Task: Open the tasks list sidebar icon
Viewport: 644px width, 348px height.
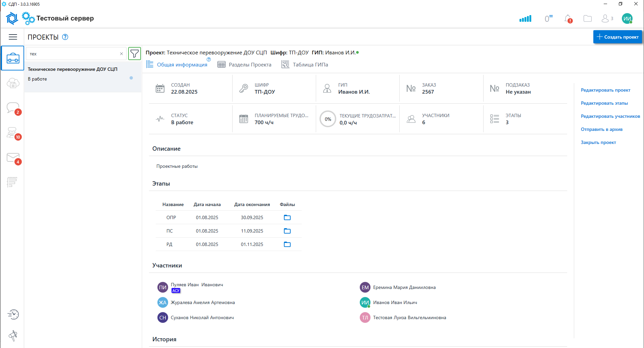Action: coord(12,182)
